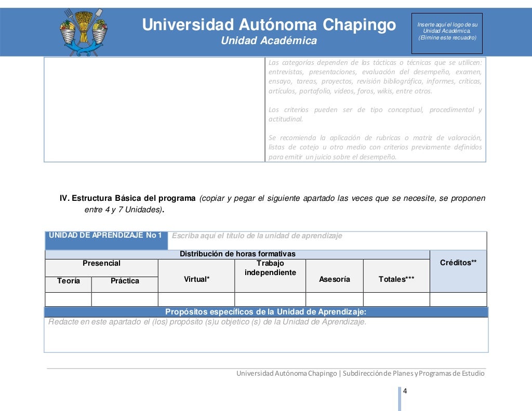Select the 'Inserte aquí el logo' placeholder box
Image resolution: width=532 pixels, height=411 pixels.
(447, 33)
